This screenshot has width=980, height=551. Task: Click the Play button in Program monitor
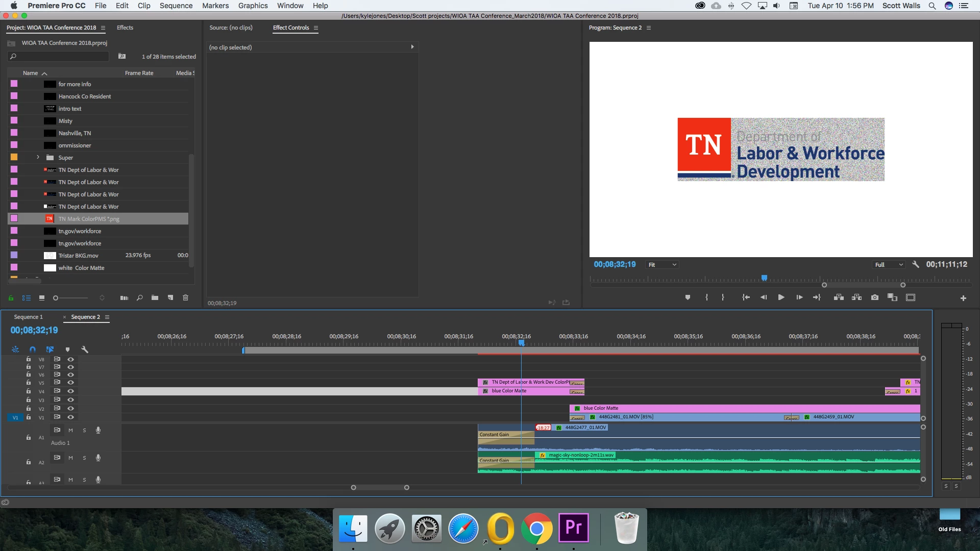coord(781,297)
